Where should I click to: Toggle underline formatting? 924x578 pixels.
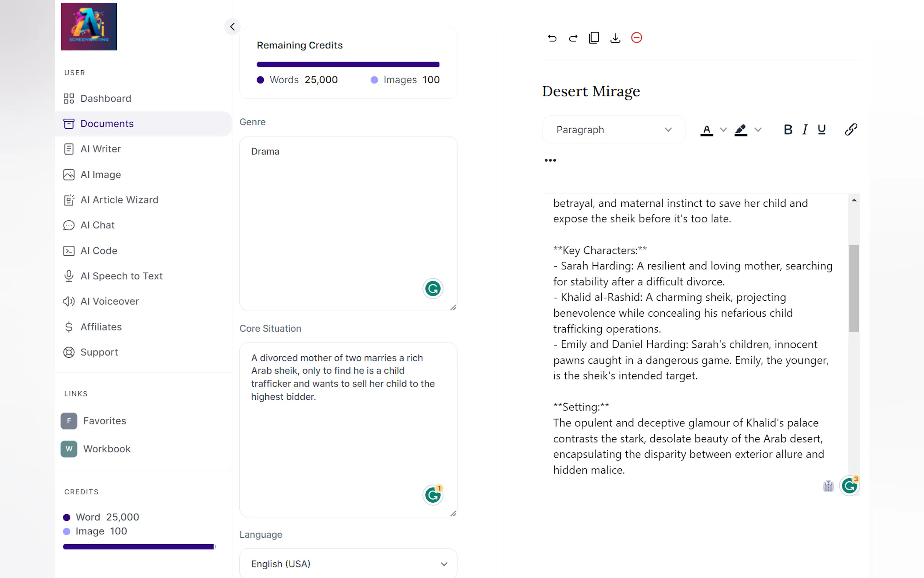click(821, 129)
